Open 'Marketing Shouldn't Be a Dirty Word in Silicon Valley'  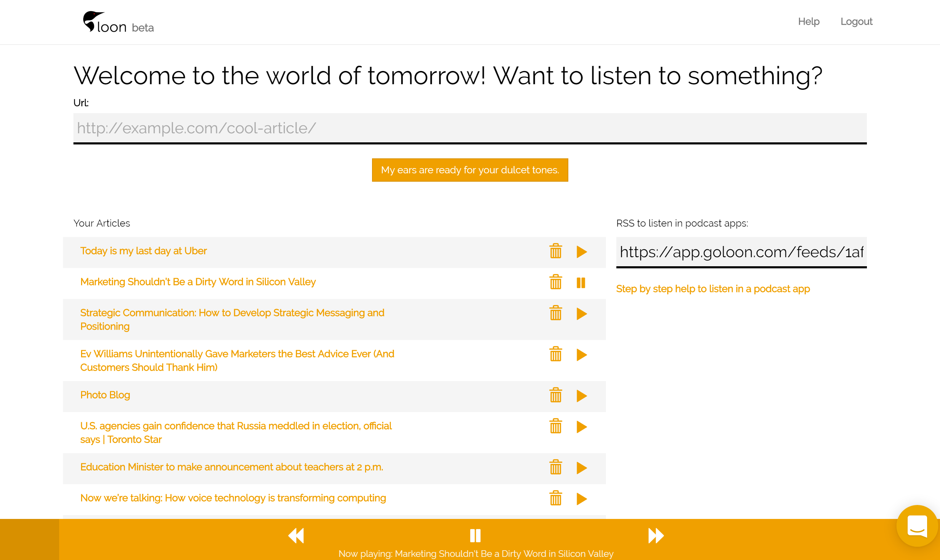[198, 282]
